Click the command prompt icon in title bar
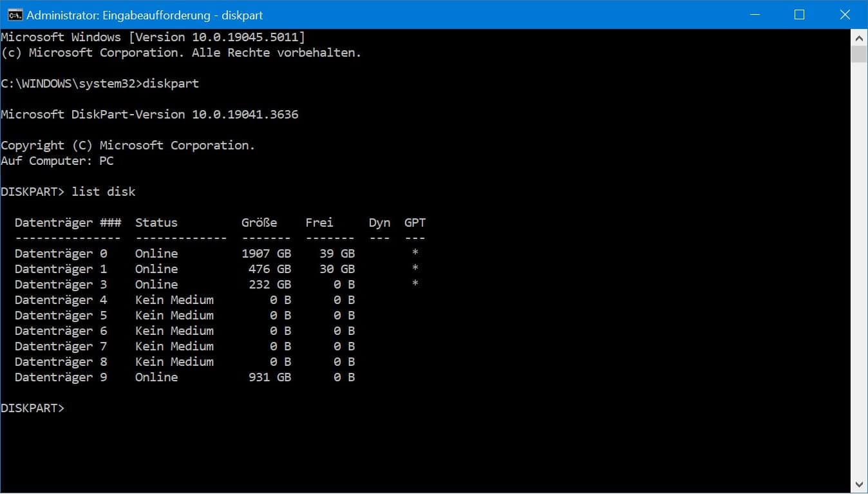The width and height of the screenshot is (868, 494). [x=14, y=15]
